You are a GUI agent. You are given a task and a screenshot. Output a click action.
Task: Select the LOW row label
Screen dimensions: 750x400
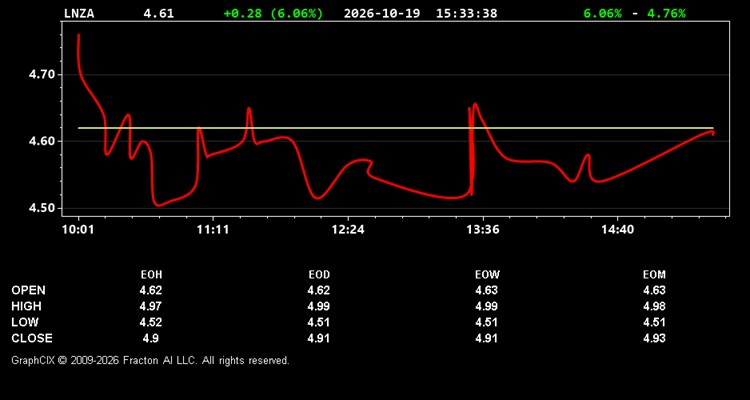25,322
